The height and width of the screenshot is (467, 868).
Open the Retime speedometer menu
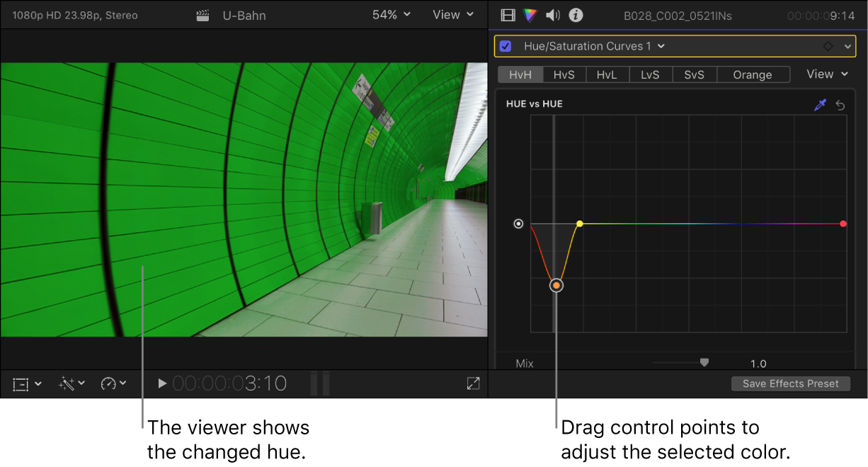pyautogui.click(x=113, y=384)
